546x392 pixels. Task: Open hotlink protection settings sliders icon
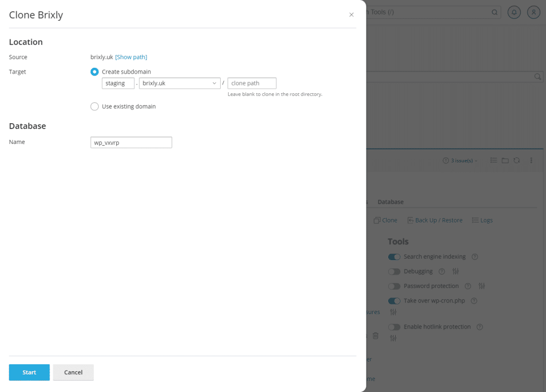[x=393, y=338]
